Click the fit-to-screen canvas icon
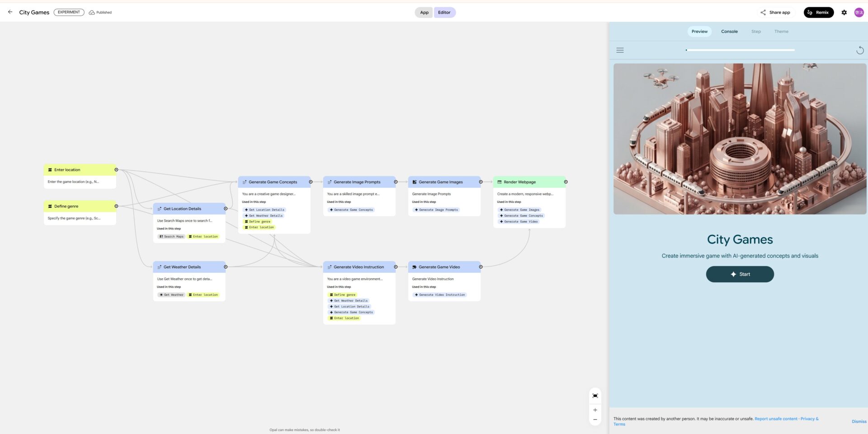 tap(595, 396)
